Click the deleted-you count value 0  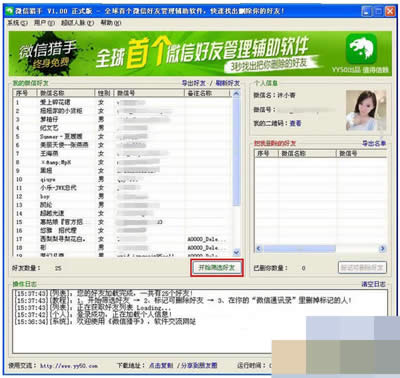[x=303, y=268]
